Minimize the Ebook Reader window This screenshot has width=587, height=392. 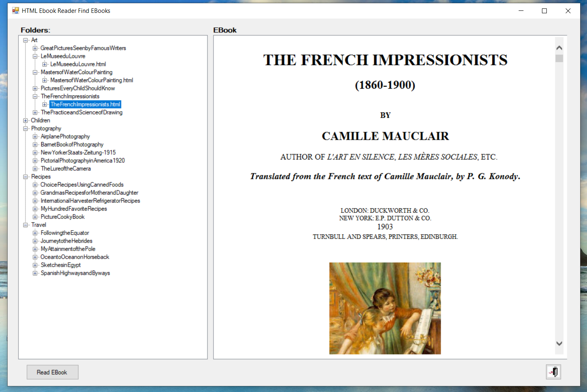(x=521, y=11)
